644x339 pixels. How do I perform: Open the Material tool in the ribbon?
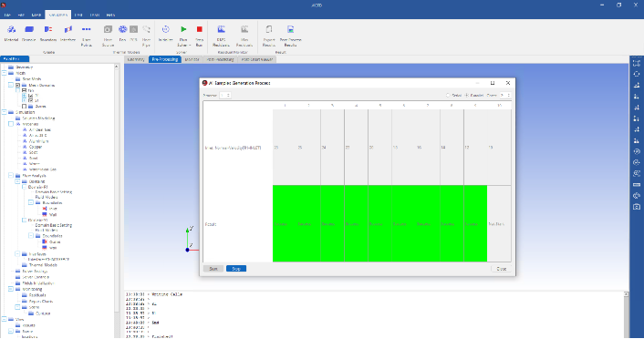point(11,33)
